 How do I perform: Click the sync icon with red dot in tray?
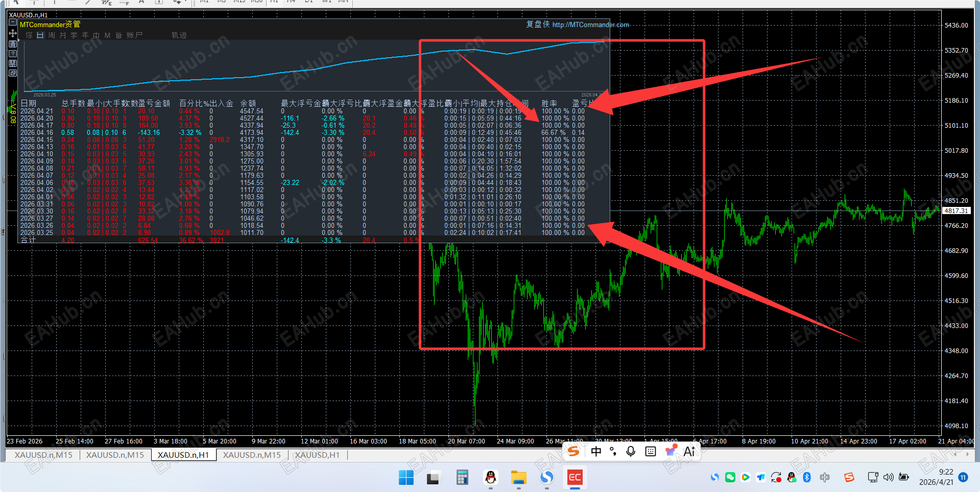pos(776,477)
